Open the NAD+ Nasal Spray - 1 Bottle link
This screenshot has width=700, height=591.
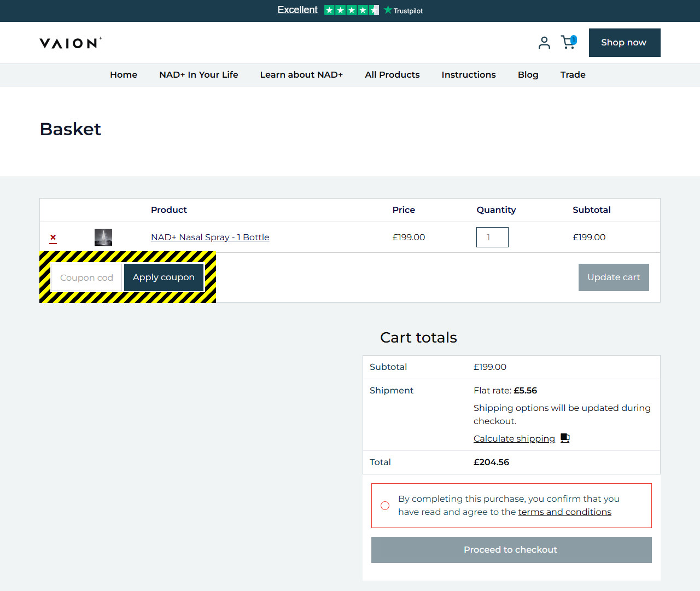coord(210,237)
